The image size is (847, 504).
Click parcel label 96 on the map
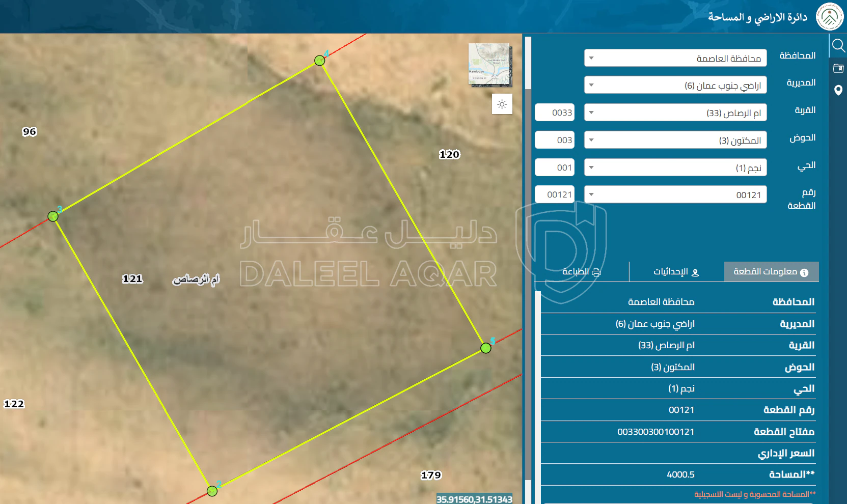click(30, 131)
